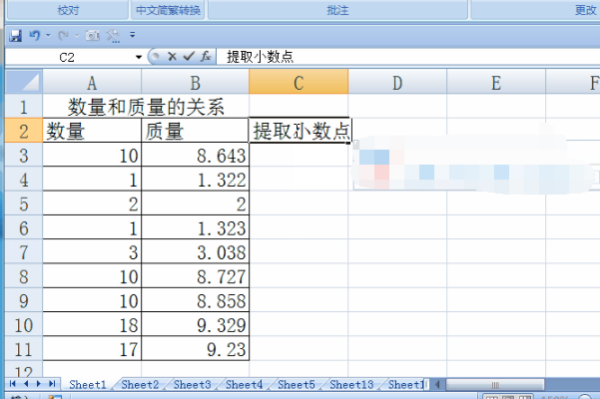
Task: Click the Save icon in quick access toolbar
Action: coord(15,36)
